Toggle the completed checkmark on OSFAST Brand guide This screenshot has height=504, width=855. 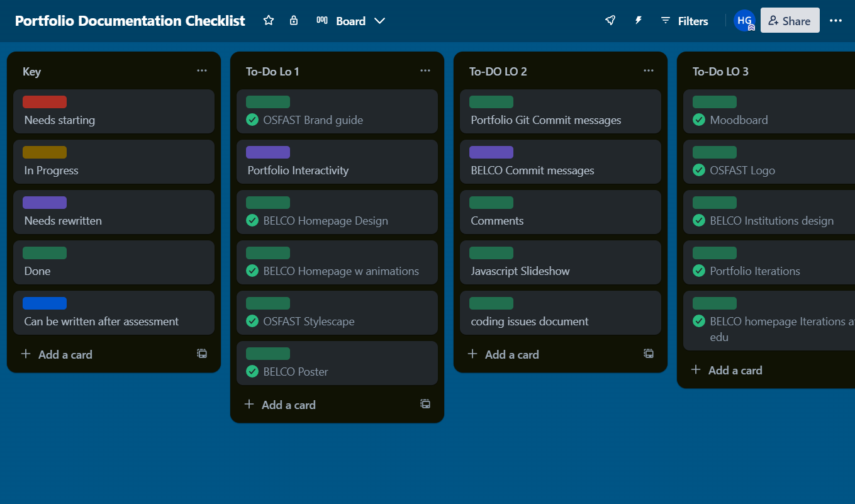pyautogui.click(x=252, y=120)
